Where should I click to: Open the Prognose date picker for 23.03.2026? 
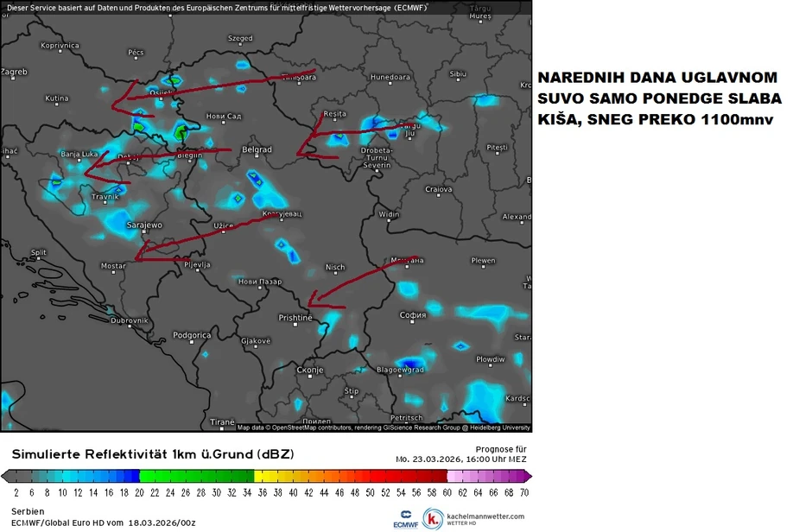[x=462, y=459]
